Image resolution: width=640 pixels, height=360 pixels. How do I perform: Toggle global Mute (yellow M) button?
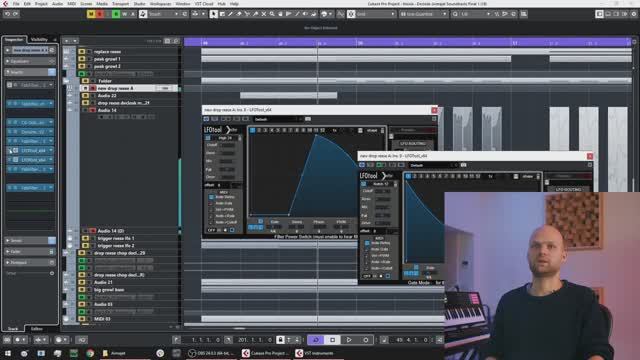[x=91, y=14]
